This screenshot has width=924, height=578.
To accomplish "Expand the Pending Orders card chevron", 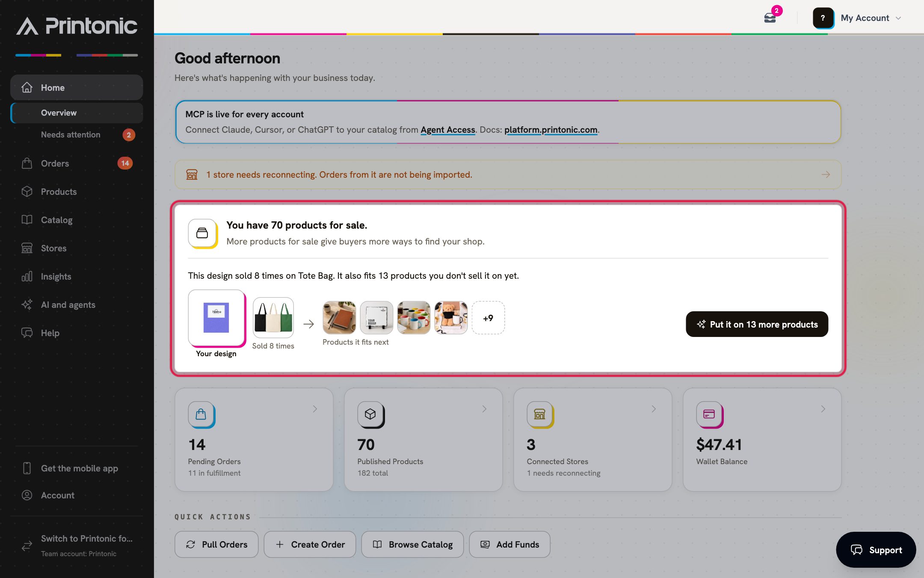I will point(315,409).
